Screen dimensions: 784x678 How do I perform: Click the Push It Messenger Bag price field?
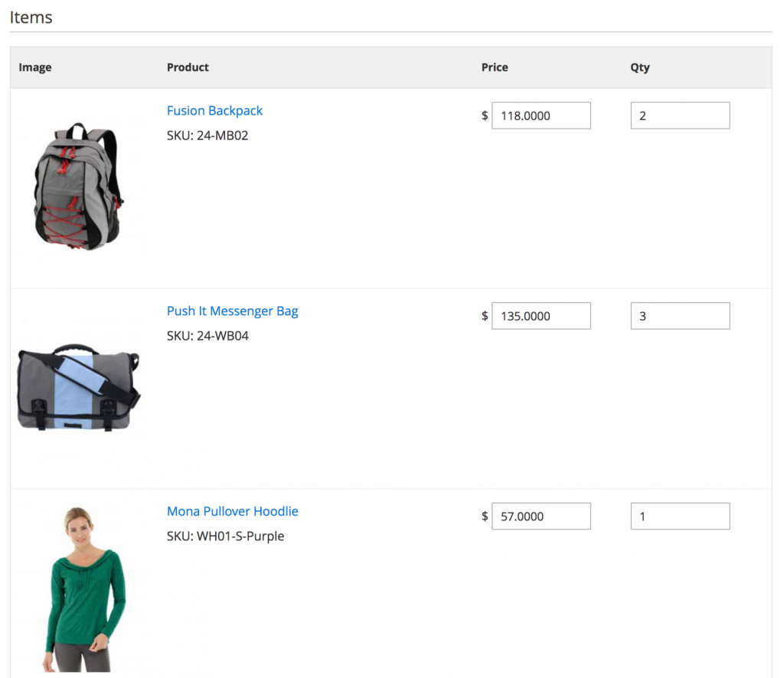point(541,315)
